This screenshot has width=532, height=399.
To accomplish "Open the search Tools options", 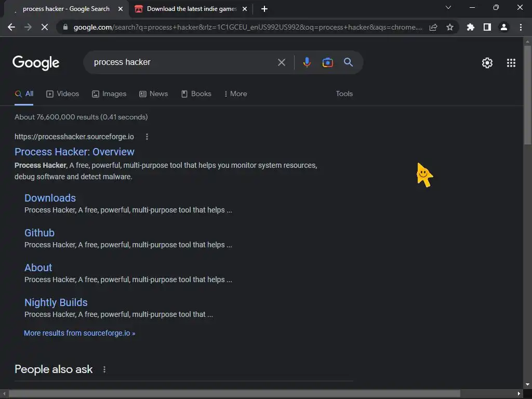I will click(344, 94).
